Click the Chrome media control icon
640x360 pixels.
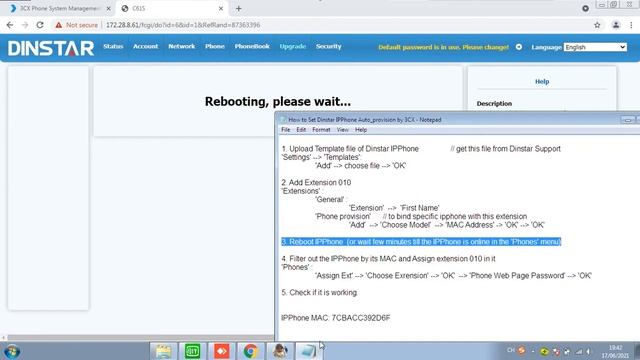[585, 8]
